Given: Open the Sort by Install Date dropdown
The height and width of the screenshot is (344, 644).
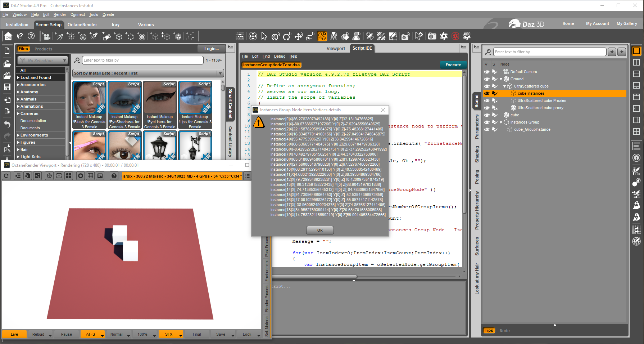Looking at the screenshot, I should point(148,73).
